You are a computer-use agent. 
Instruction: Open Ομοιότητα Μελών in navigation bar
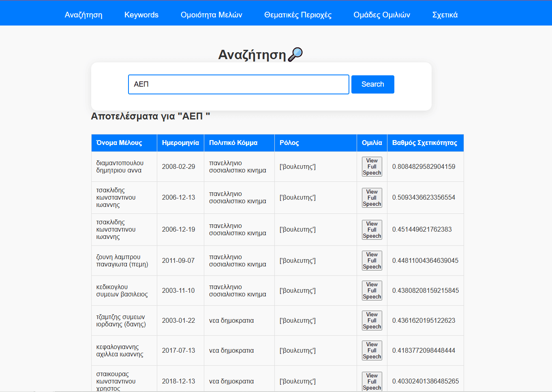pos(212,15)
